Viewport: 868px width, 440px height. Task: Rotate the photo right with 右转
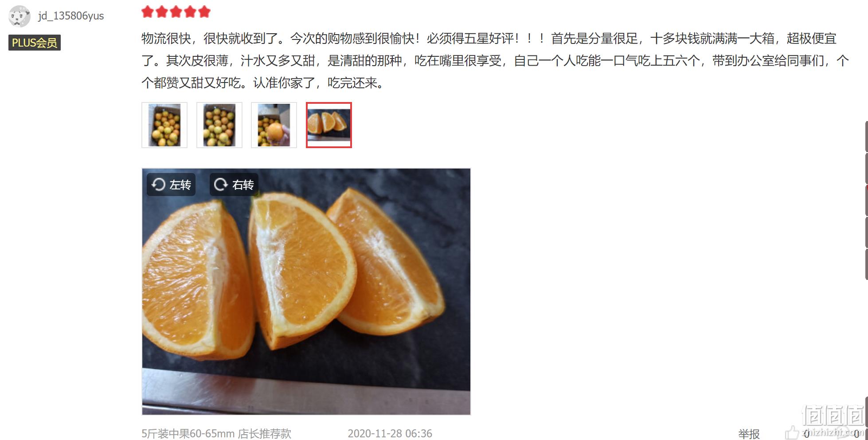tap(234, 185)
